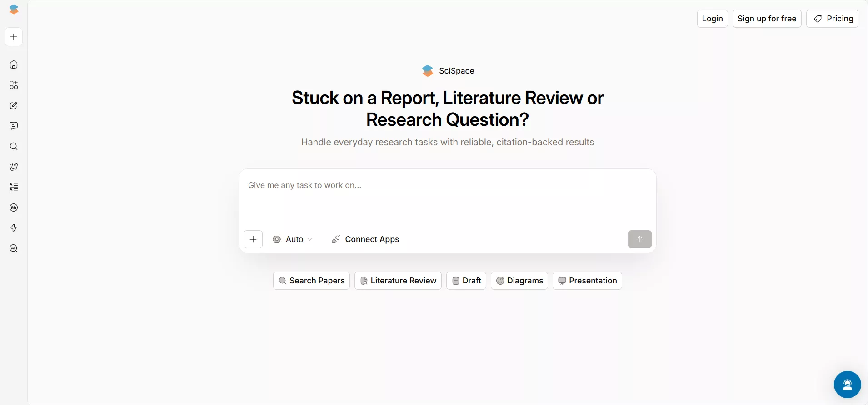This screenshot has width=868, height=405.
Task: Open the stacked cards icon in the sidebar
Action: pos(14,167)
